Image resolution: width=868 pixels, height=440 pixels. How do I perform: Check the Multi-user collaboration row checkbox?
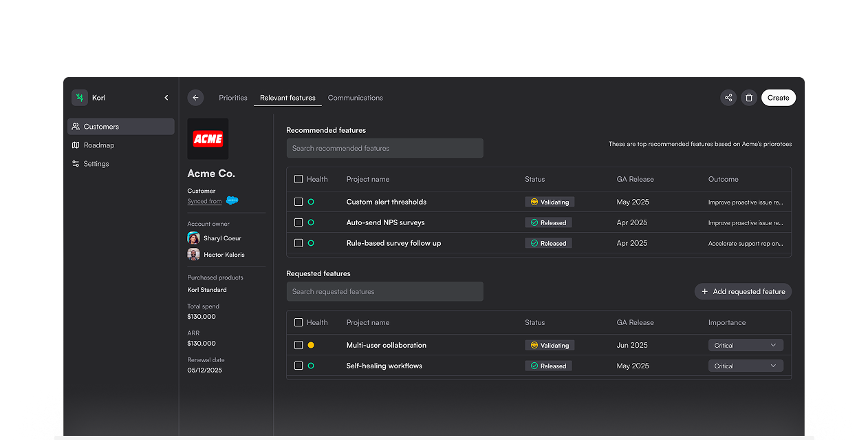coord(299,345)
